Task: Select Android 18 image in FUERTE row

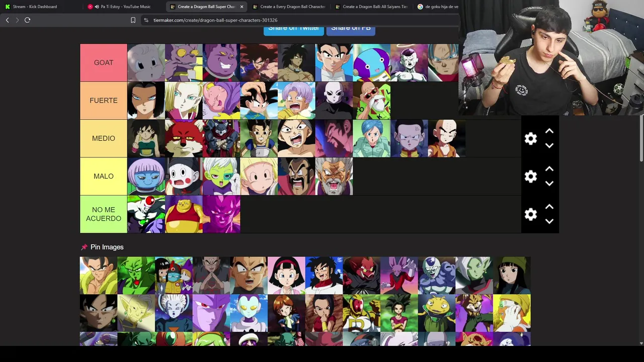Action: 184,101
